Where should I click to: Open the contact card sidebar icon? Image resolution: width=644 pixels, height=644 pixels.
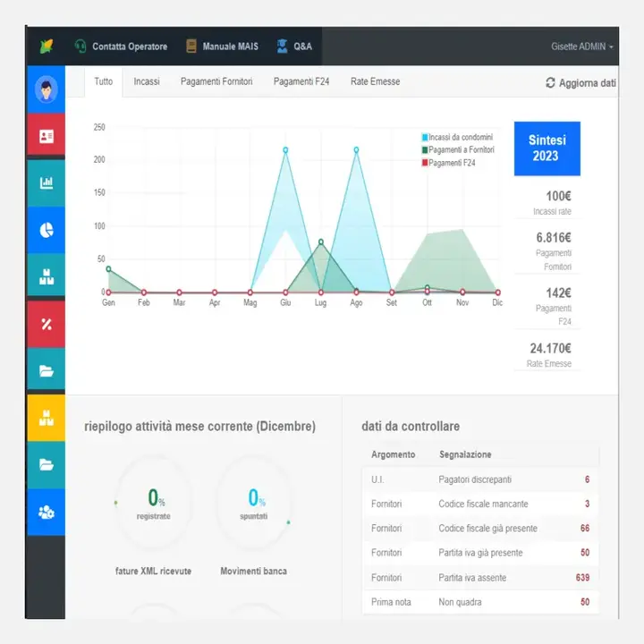tap(46, 136)
